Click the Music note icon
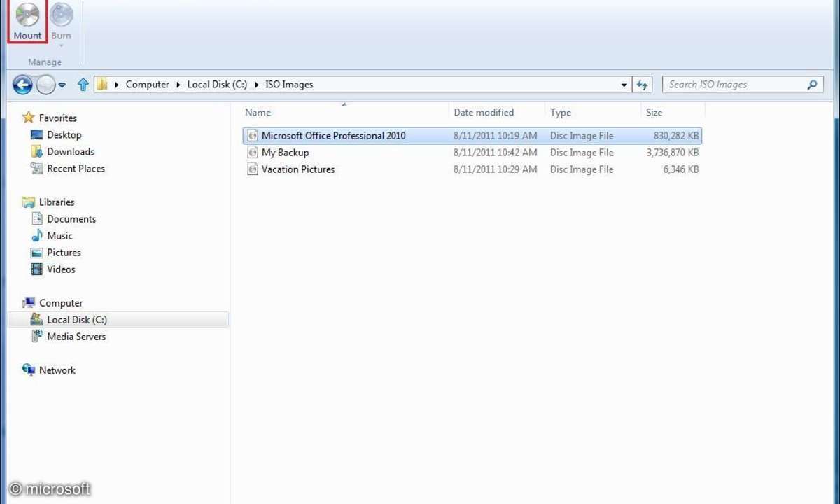The image size is (840, 504). click(x=37, y=235)
